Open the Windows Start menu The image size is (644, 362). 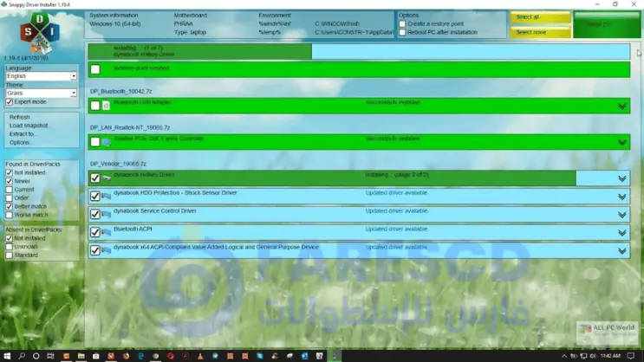click(7, 356)
